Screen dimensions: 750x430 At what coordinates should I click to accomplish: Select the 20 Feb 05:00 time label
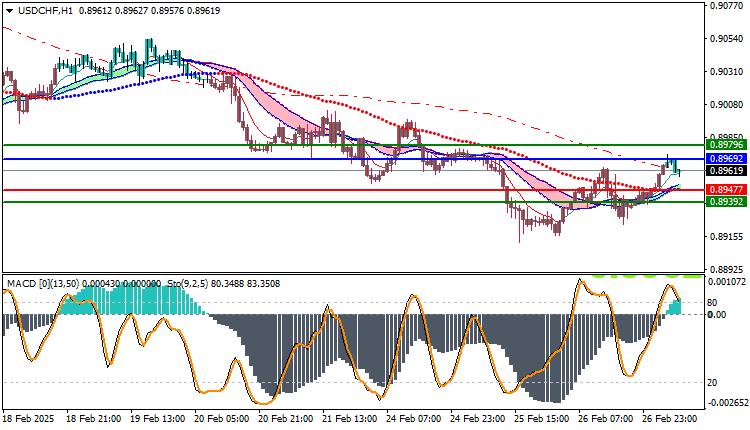pyautogui.click(x=221, y=419)
